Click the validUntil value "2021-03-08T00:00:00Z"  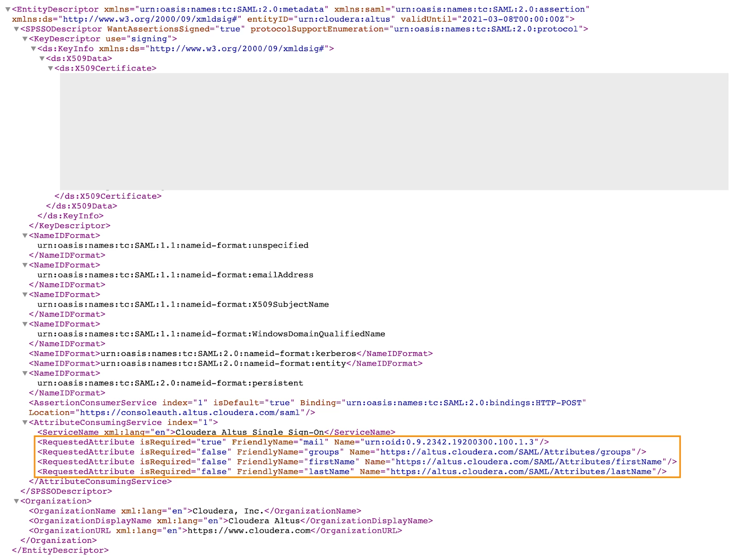tap(513, 19)
